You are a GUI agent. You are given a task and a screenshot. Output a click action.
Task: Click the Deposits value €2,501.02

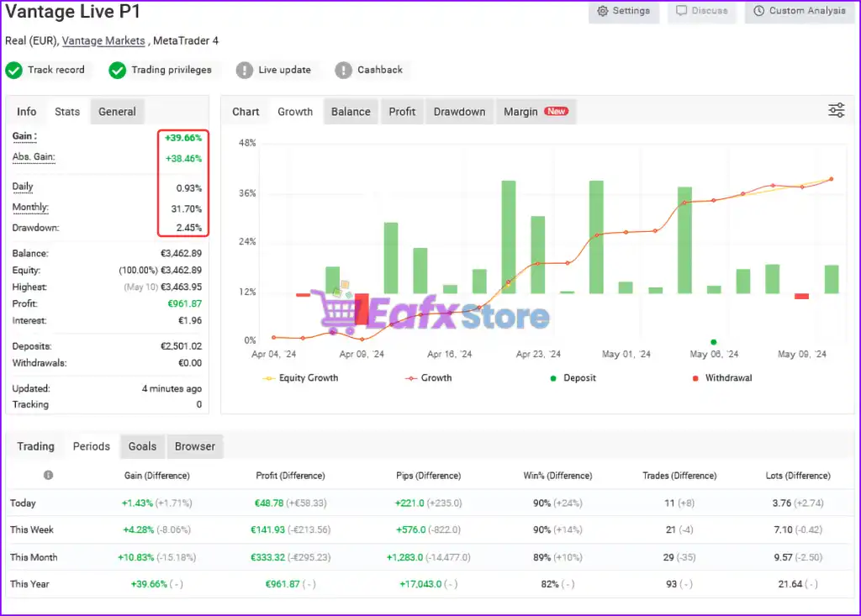182,346
